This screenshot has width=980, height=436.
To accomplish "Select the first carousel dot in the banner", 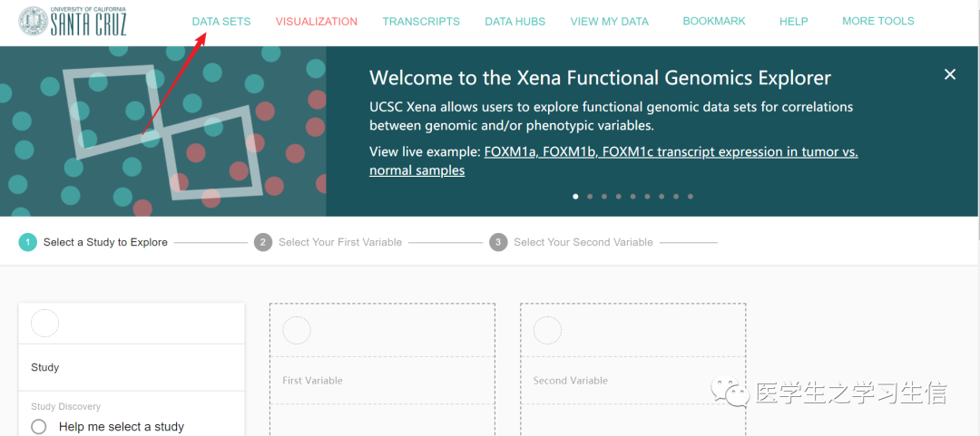I will [x=575, y=196].
